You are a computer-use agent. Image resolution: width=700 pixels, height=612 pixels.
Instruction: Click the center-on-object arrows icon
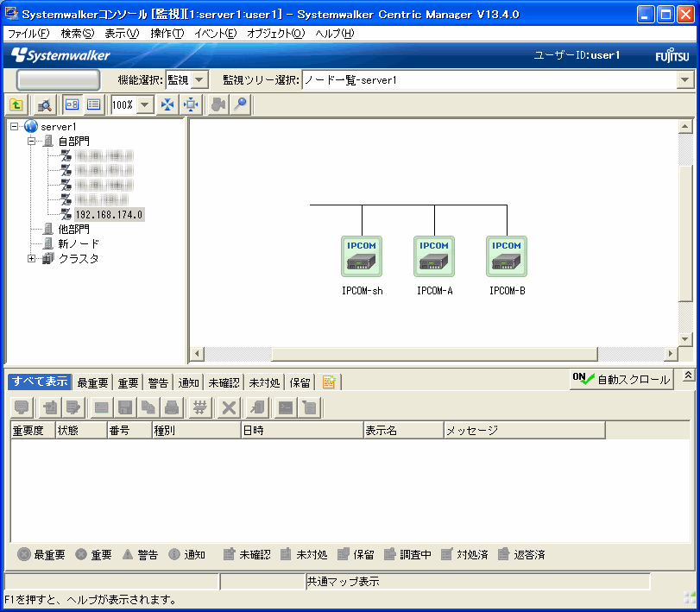[x=191, y=104]
